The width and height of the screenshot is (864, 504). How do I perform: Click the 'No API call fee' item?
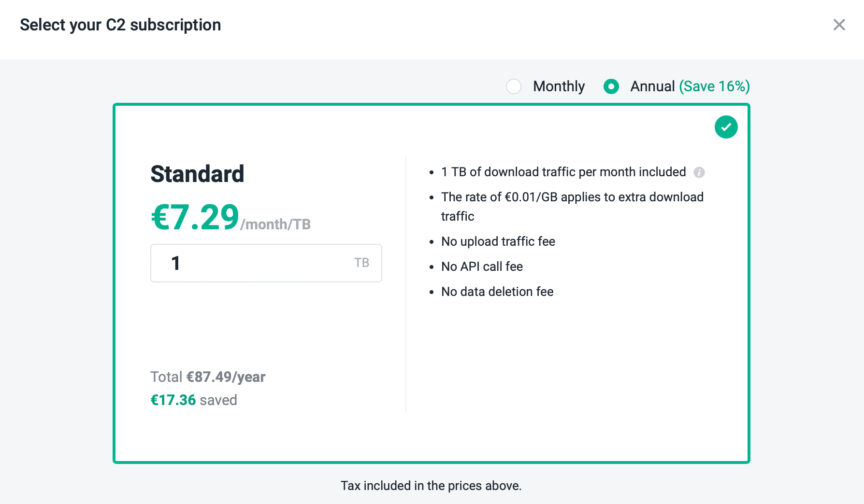point(482,266)
